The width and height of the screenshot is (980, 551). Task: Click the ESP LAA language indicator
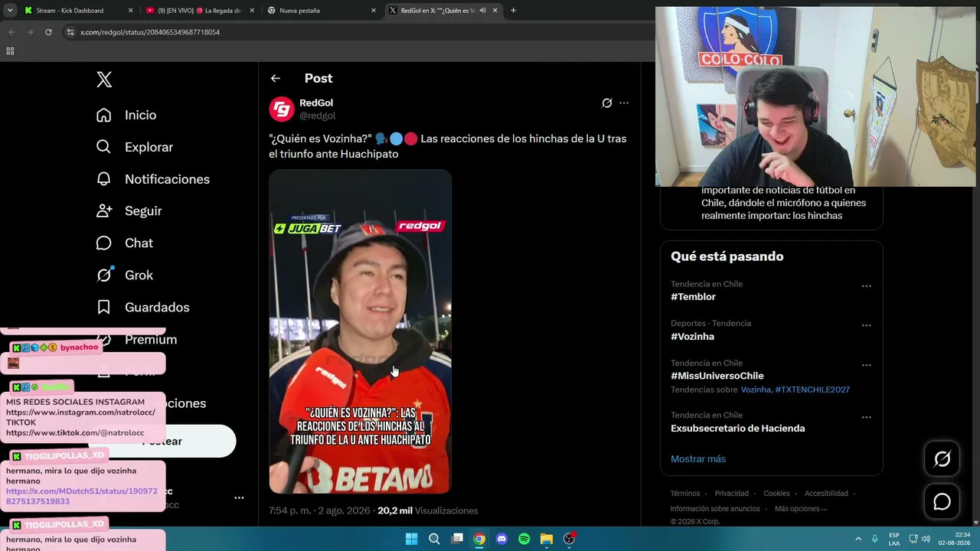pyautogui.click(x=894, y=539)
